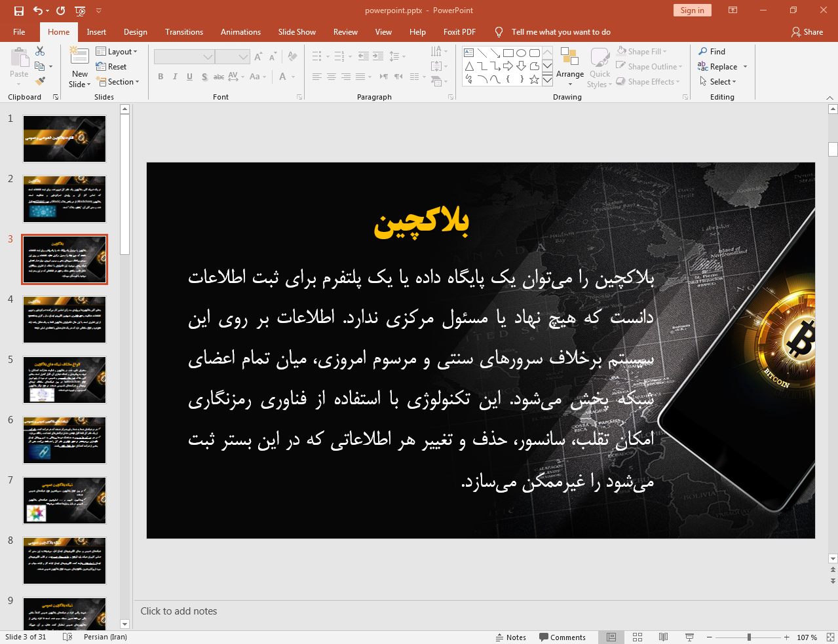Click the Save icon in title bar

click(19, 10)
